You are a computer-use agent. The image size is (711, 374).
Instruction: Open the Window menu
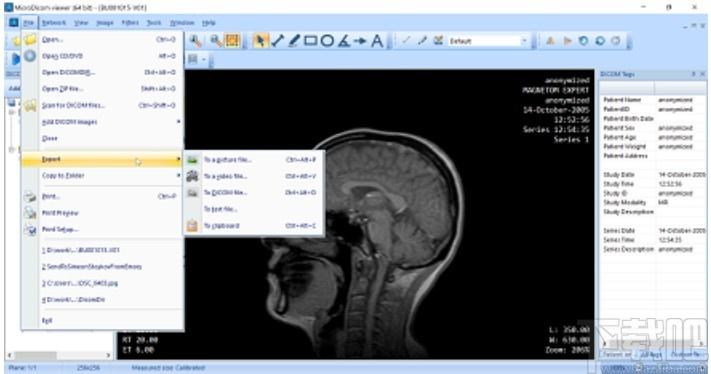click(x=182, y=23)
